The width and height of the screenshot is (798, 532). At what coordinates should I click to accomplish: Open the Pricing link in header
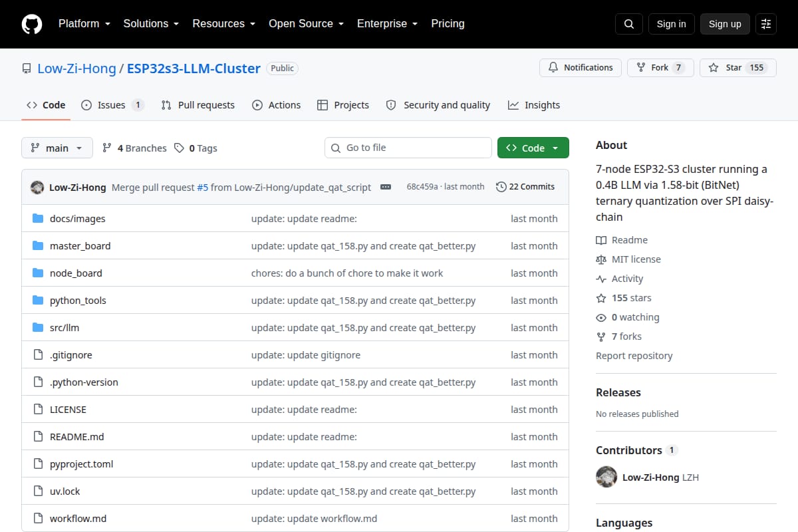pyautogui.click(x=448, y=24)
